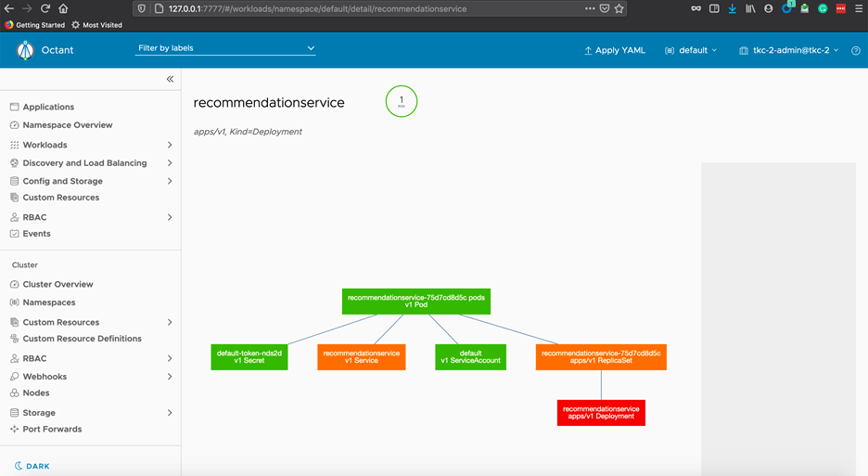
Task: Open the Filter by labels dropdown
Action: click(225, 48)
